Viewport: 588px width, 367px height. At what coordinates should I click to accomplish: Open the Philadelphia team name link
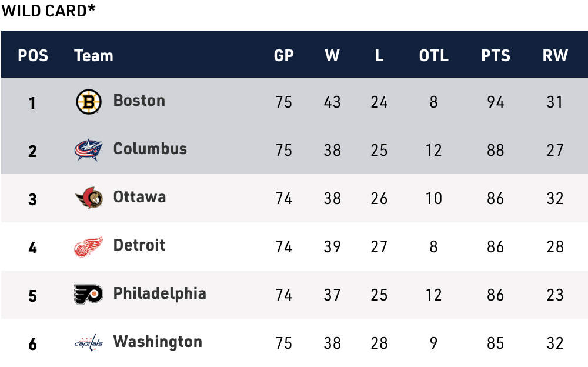[159, 293]
